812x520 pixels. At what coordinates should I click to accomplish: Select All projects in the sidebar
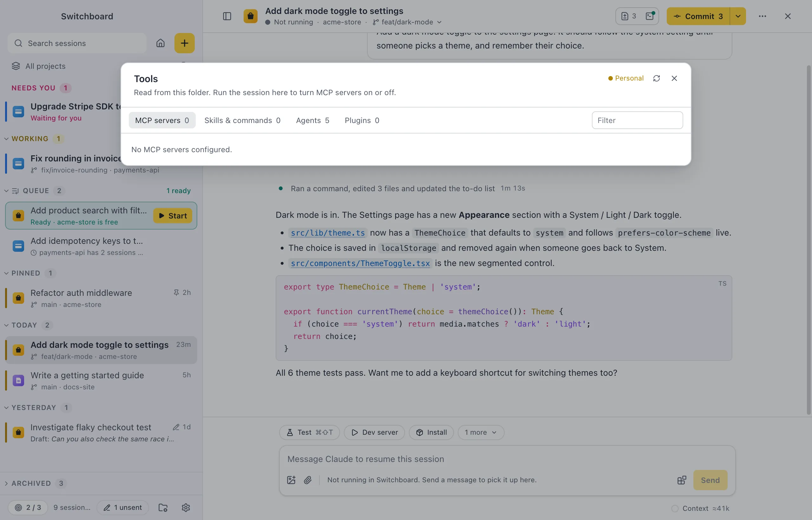coord(38,66)
